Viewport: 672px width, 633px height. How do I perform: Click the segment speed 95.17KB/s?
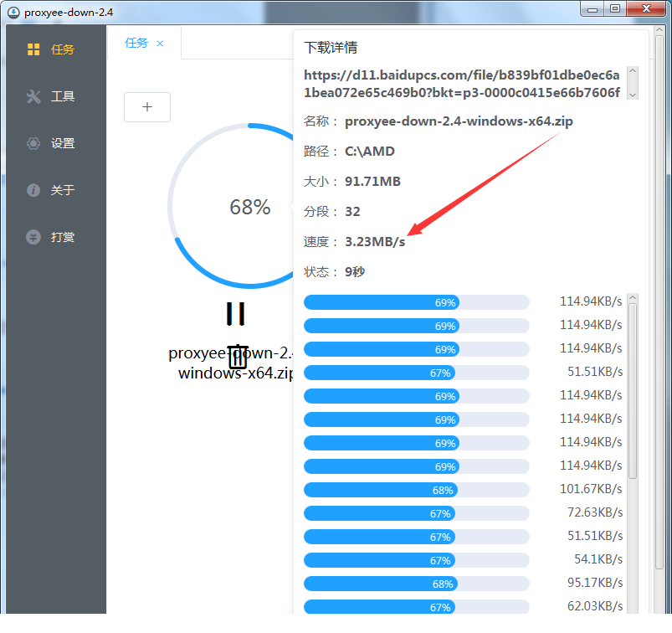[595, 583]
